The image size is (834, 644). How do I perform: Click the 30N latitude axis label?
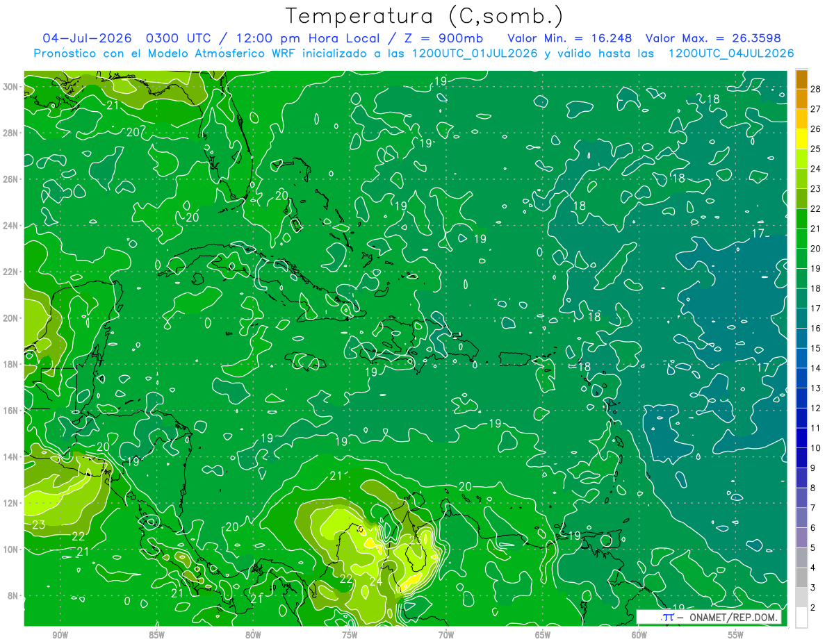pyautogui.click(x=11, y=87)
